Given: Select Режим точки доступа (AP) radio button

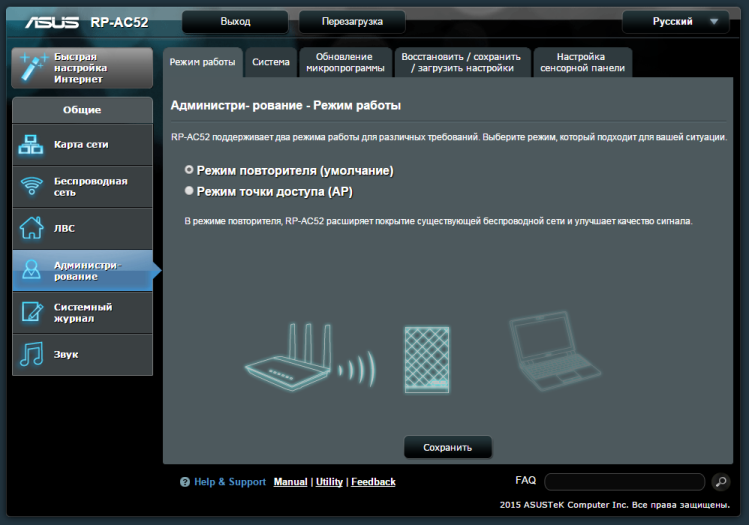Looking at the screenshot, I should 189,191.
